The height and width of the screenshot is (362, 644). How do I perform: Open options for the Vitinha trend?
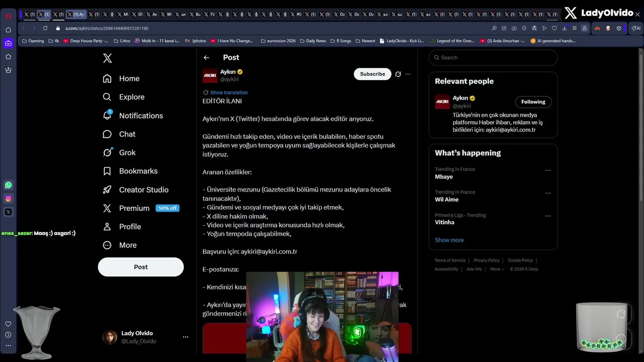pyautogui.click(x=548, y=216)
